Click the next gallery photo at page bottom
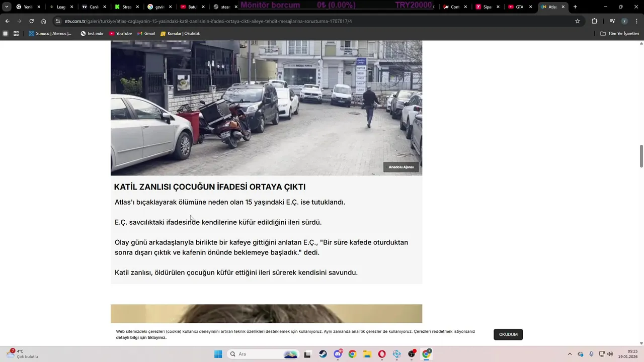644x362 pixels. [x=266, y=314]
